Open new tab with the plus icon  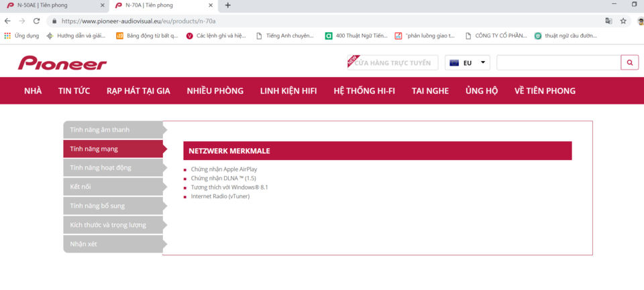point(228,5)
